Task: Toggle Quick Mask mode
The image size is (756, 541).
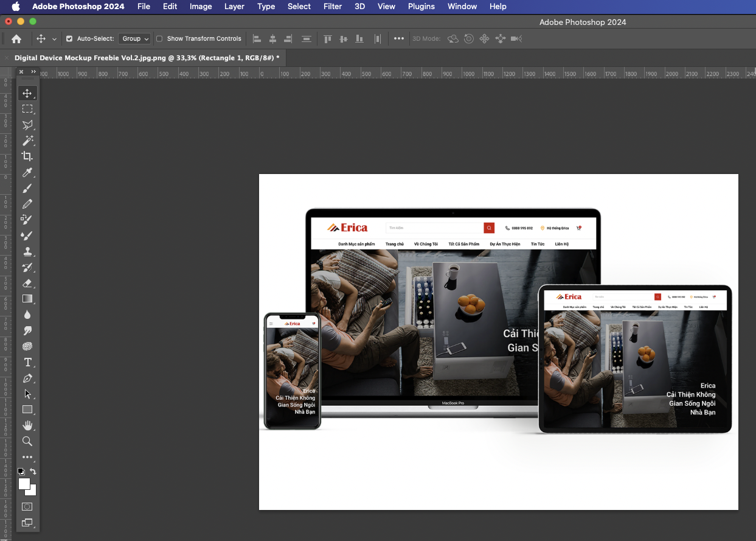Action: pyautogui.click(x=27, y=506)
